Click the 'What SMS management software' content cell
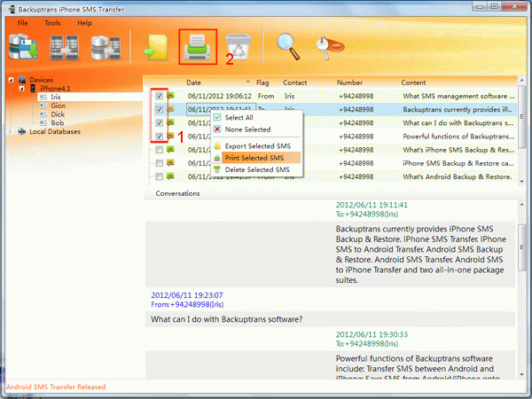 458,96
